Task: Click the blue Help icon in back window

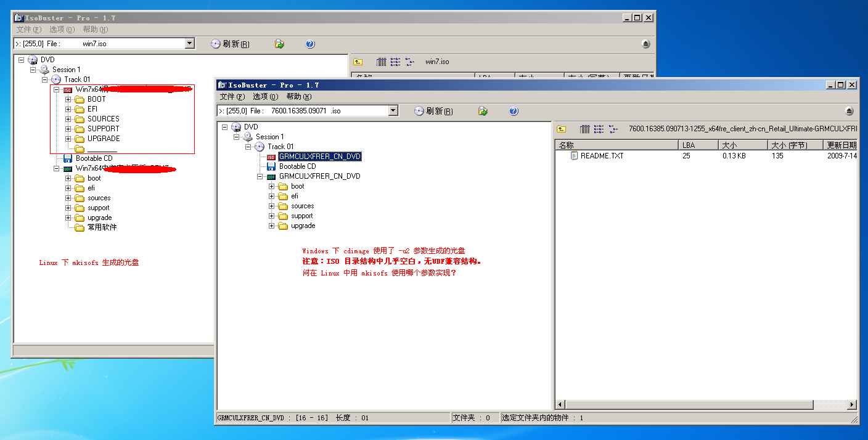Action: pos(310,44)
